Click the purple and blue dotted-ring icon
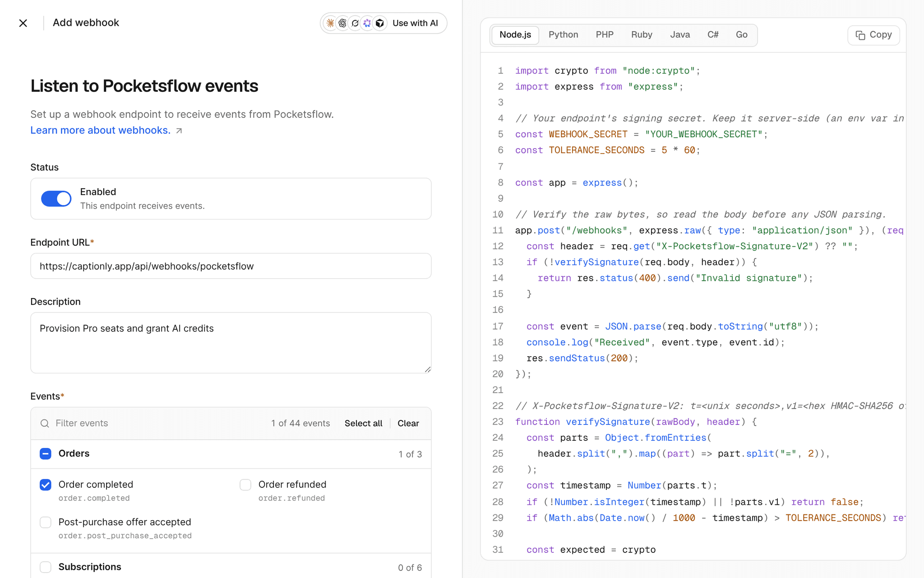 point(367,23)
